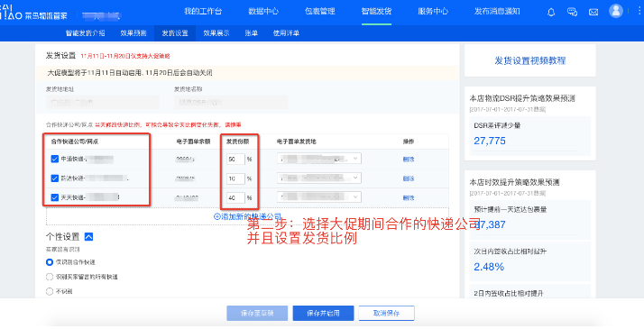Click the DSR value 27,775
Image resolution: width=644 pixels, height=329 pixels.
click(x=490, y=141)
